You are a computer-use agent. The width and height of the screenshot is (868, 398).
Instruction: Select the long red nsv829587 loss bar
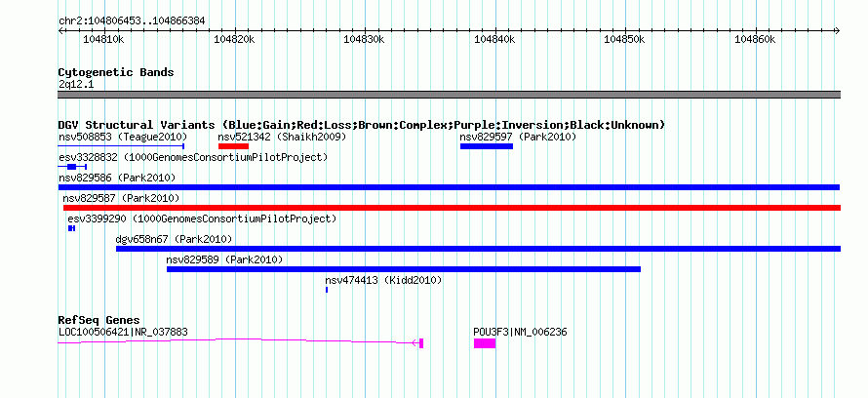[x=452, y=208]
